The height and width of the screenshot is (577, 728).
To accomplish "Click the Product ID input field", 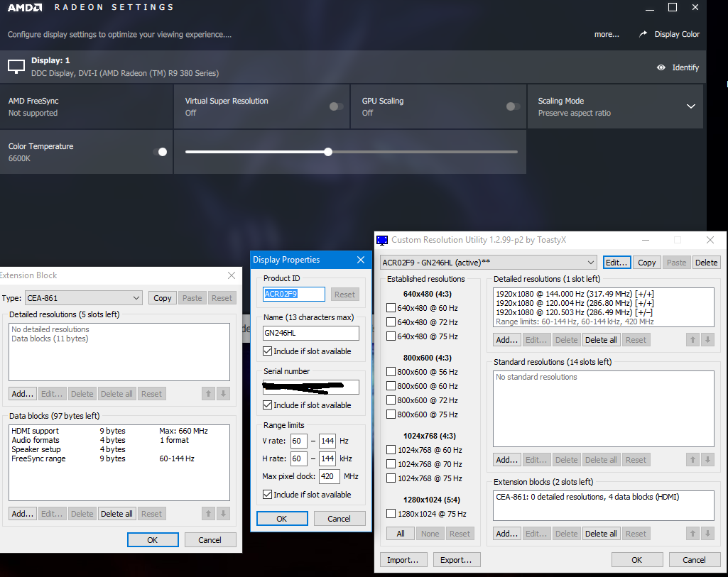I will [294, 294].
